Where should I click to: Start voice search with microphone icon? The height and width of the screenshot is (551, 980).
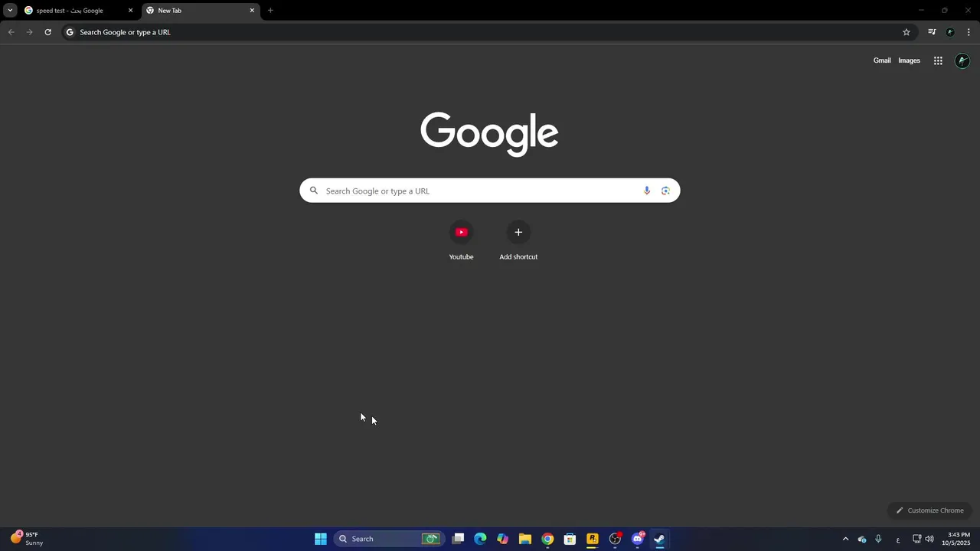[x=647, y=191]
